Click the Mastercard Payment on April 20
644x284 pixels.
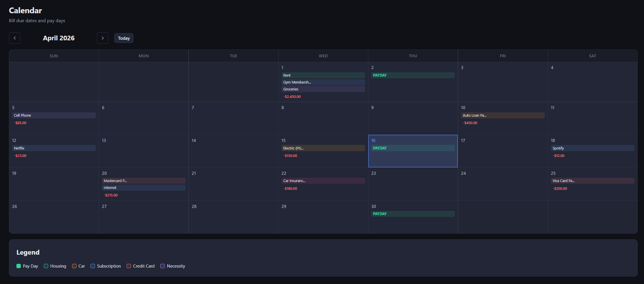click(x=143, y=181)
